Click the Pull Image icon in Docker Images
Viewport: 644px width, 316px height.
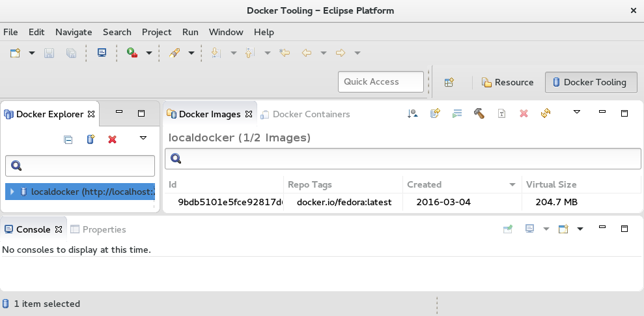tap(413, 113)
